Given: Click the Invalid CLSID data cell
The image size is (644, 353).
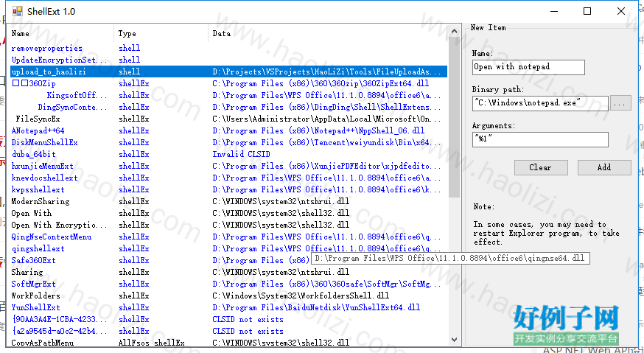Looking at the screenshot, I should (x=241, y=154).
